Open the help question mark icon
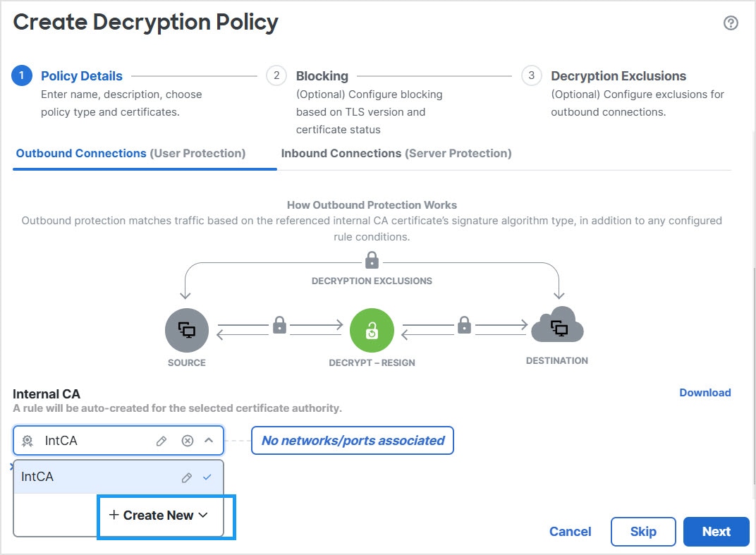This screenshot has height=555, width=756. [x=731, y=23]
